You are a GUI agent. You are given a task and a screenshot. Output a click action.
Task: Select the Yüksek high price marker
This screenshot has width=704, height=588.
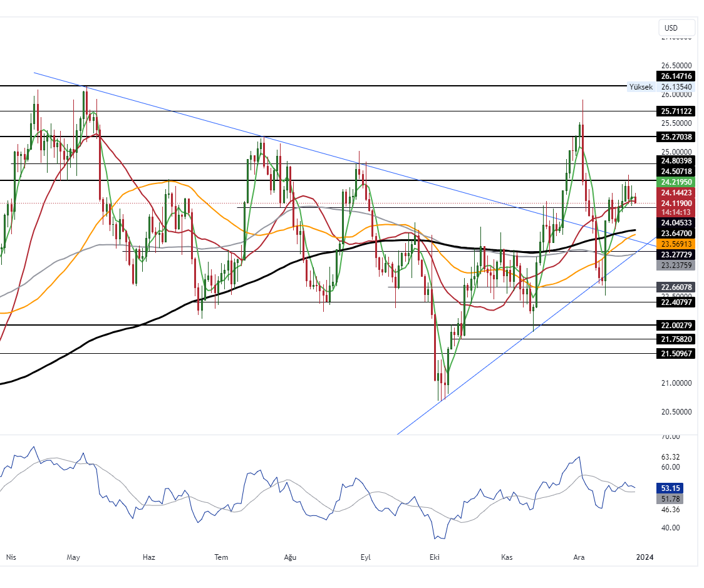click(640, 87)
